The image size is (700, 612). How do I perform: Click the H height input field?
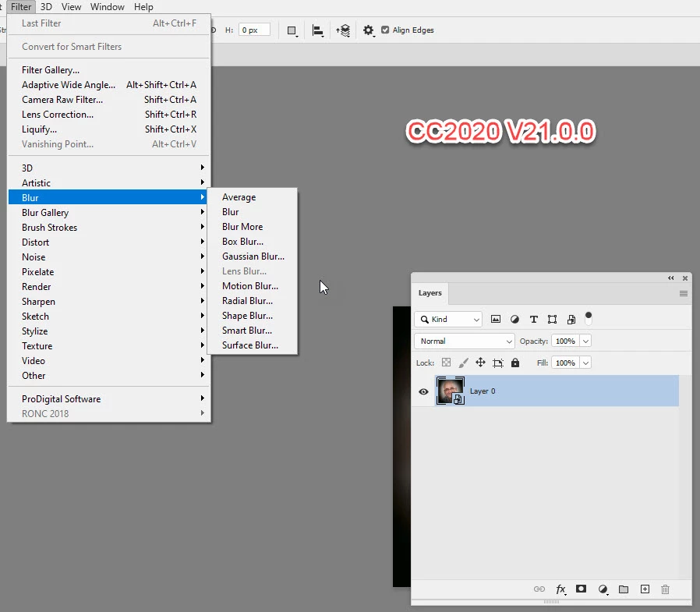coord(254,30)
